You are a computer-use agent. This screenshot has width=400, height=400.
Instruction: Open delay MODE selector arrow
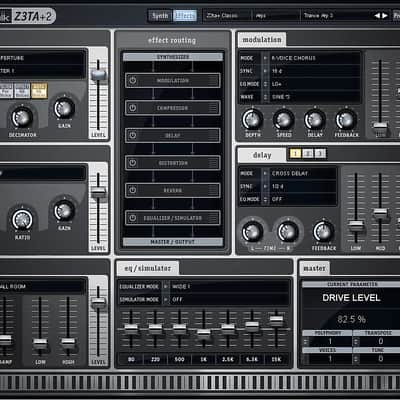coord(265,173)
